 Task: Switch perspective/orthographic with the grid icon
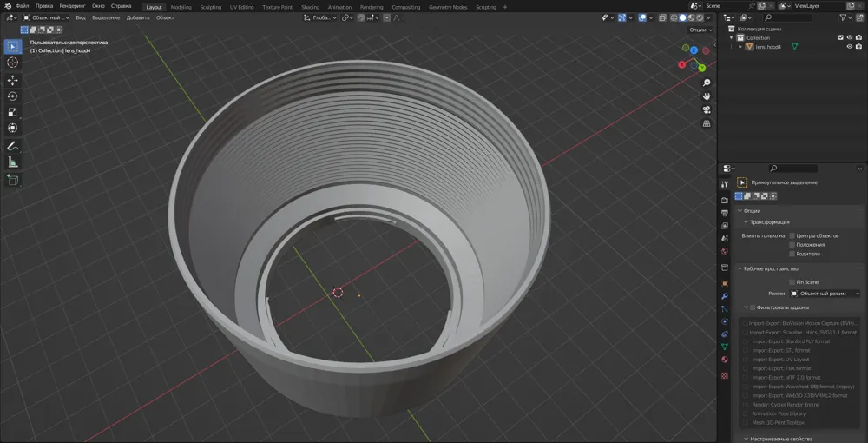pos(707,123)
